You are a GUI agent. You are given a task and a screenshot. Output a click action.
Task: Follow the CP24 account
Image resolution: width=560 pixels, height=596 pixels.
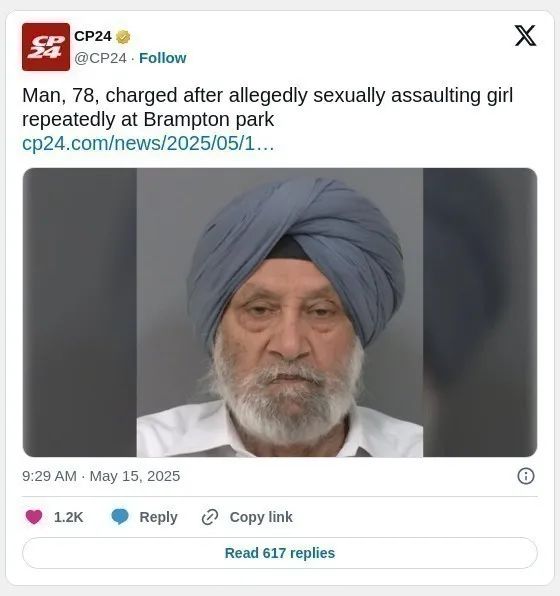[163, 58]
